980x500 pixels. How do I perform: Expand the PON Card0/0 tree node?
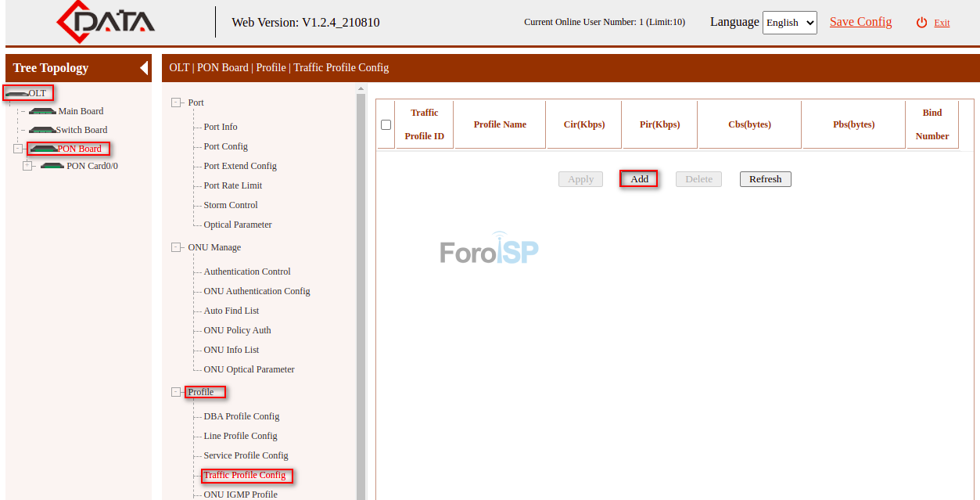[28, 165]
